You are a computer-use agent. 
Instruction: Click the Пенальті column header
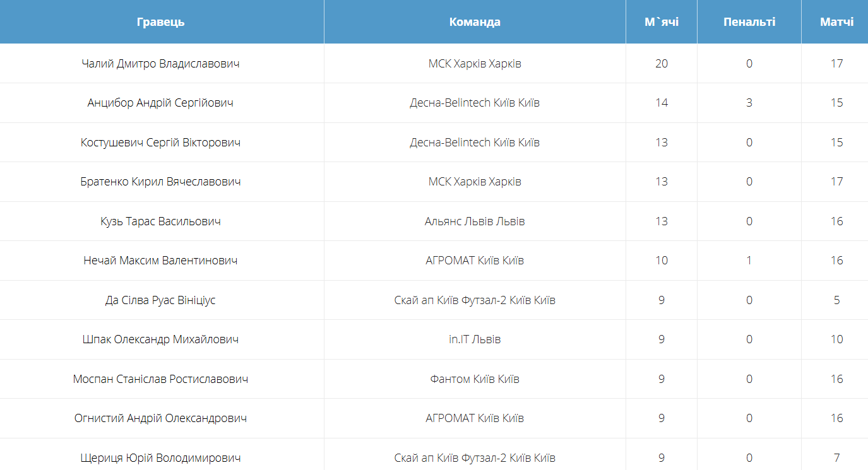[749, 22]
